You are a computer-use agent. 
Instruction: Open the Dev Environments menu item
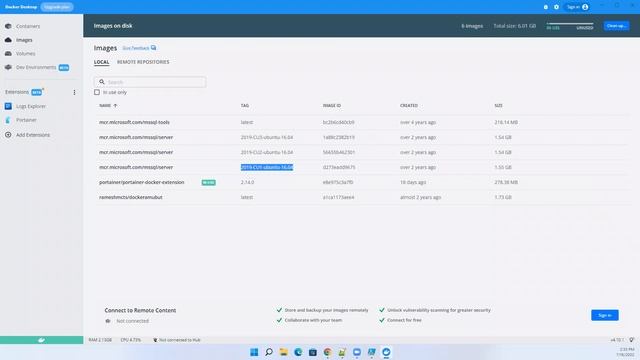[36, 67]
